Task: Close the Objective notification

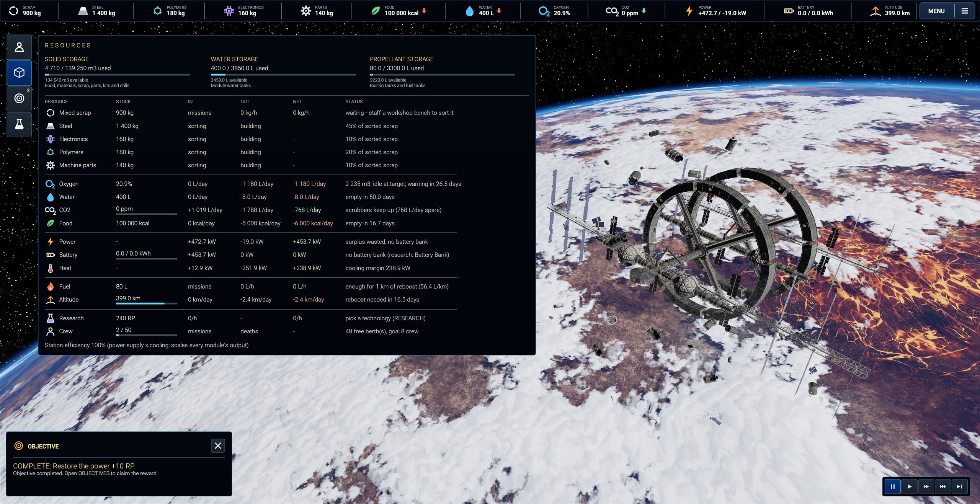Action: [x=218, y=445]
